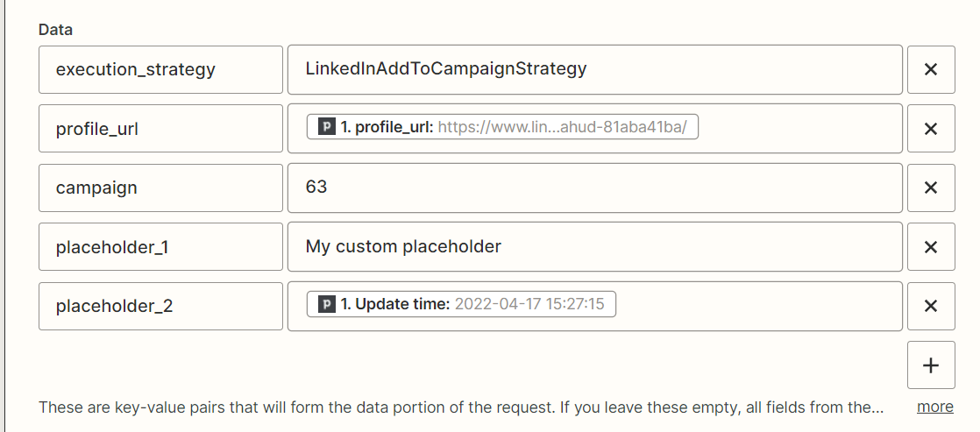
Task: Add a new data row with plus
Action: pos(931,365)
